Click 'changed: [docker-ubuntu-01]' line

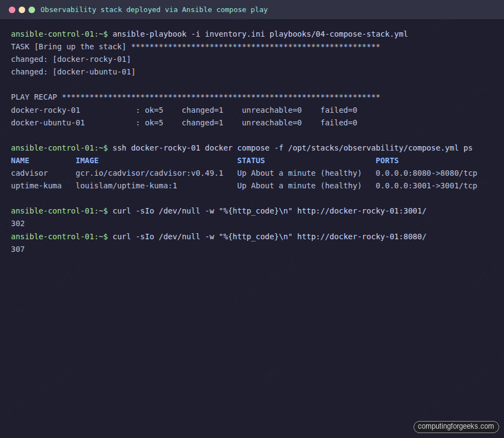coord(73,72)
